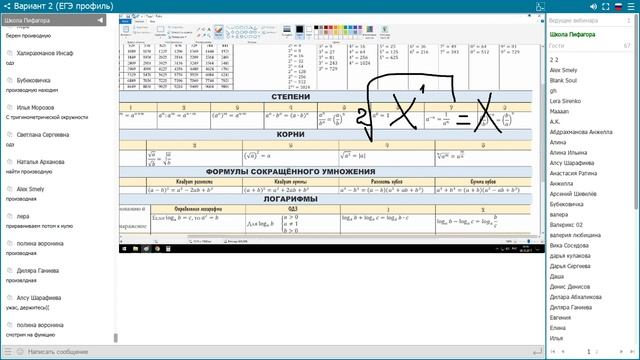Image resolution: width=640 pixels, height=360 pixels.
Task: Go to next page of participants list
Action: (621, 351)
